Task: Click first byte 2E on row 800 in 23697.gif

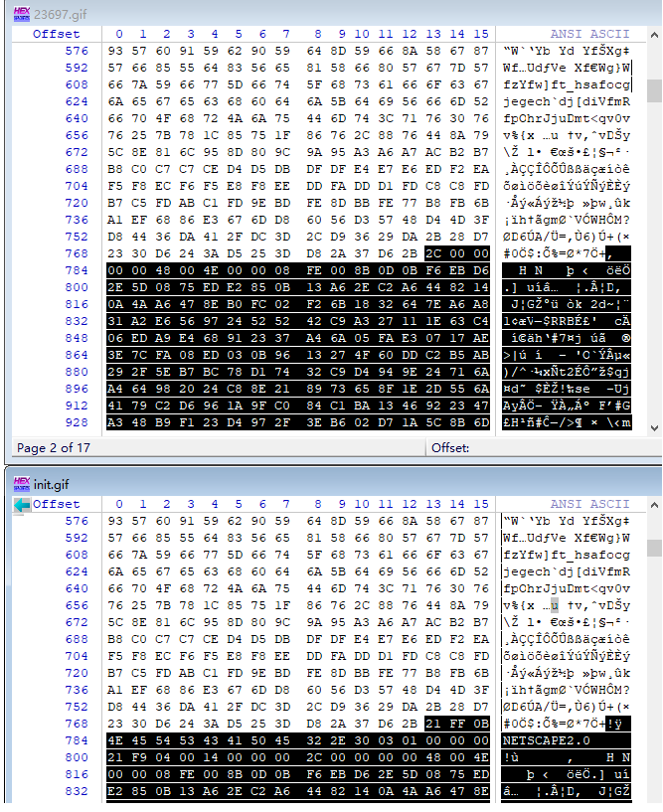Action: point(115,287)
